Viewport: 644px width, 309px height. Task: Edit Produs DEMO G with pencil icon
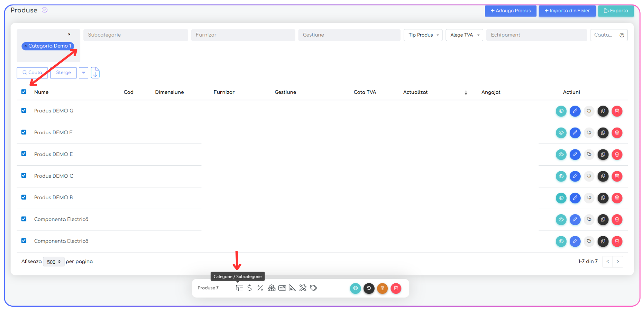[575, 111]
